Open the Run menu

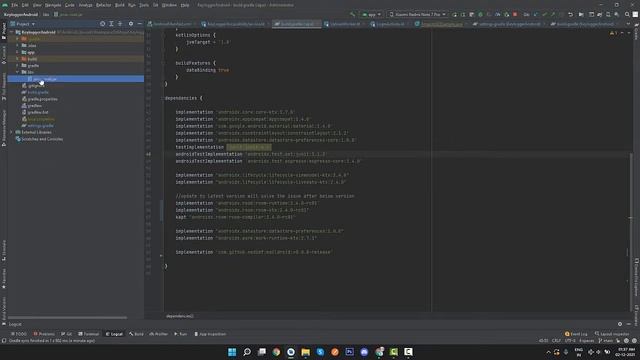tap(132, 5)
